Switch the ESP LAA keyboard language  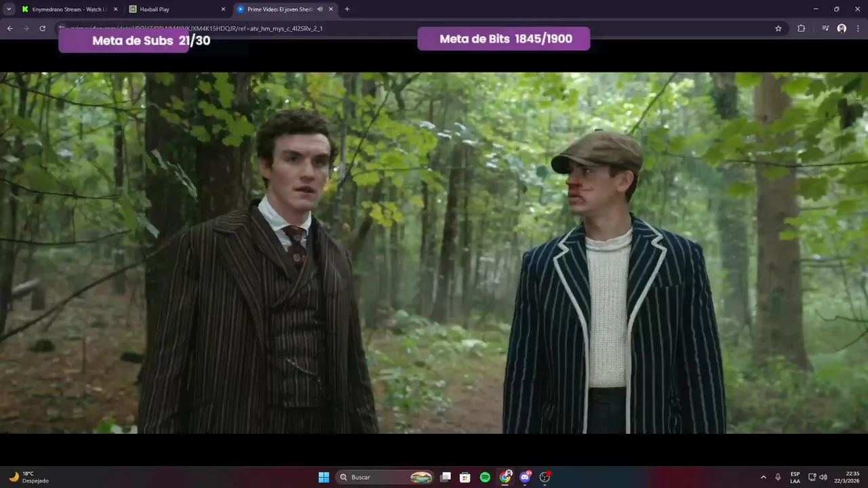(795, 477)
